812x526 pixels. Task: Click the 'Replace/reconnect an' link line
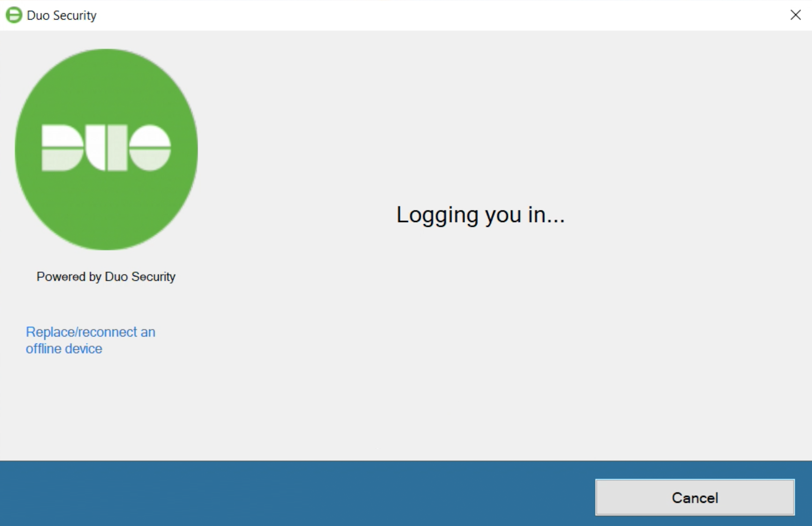pos(90,332)
